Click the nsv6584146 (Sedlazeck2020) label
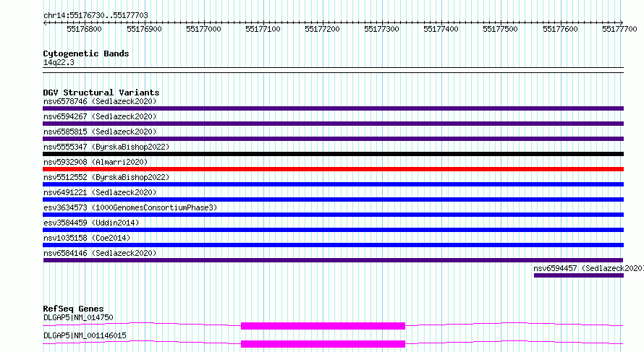 tap(100, 253)
